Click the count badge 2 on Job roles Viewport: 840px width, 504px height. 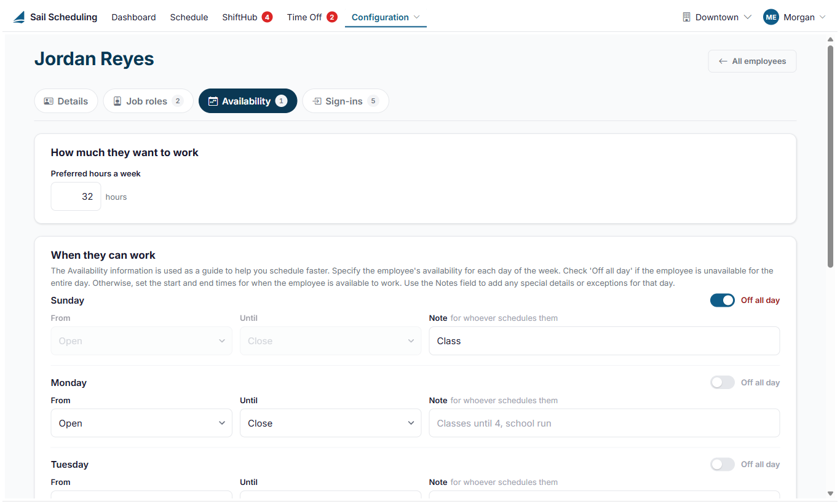178,101
